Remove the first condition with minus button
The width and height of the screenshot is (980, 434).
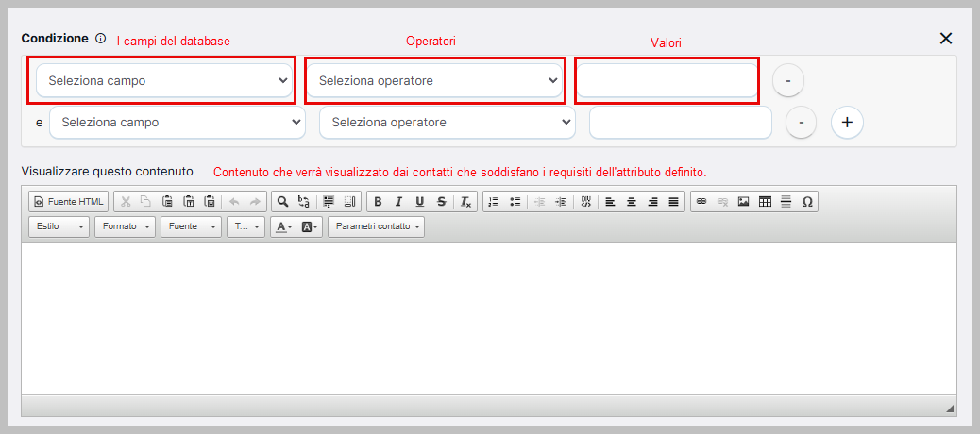787,81
